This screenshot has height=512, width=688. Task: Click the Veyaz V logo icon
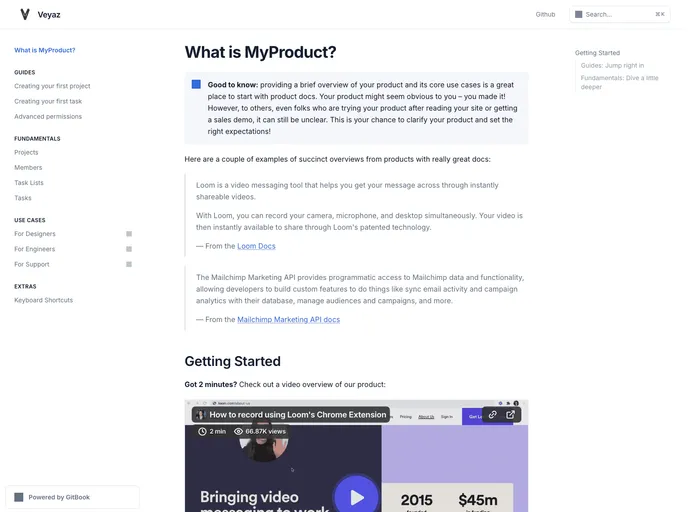point(25,14)
